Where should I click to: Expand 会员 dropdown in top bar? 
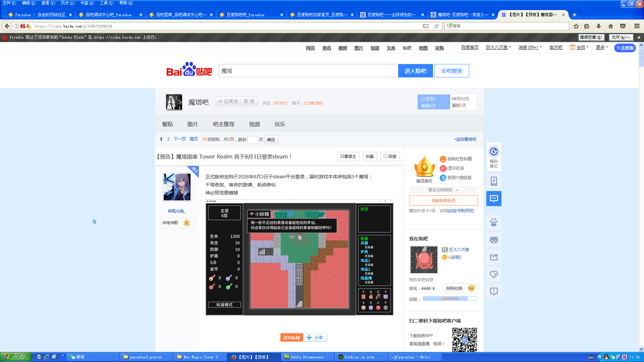(579, 48)
